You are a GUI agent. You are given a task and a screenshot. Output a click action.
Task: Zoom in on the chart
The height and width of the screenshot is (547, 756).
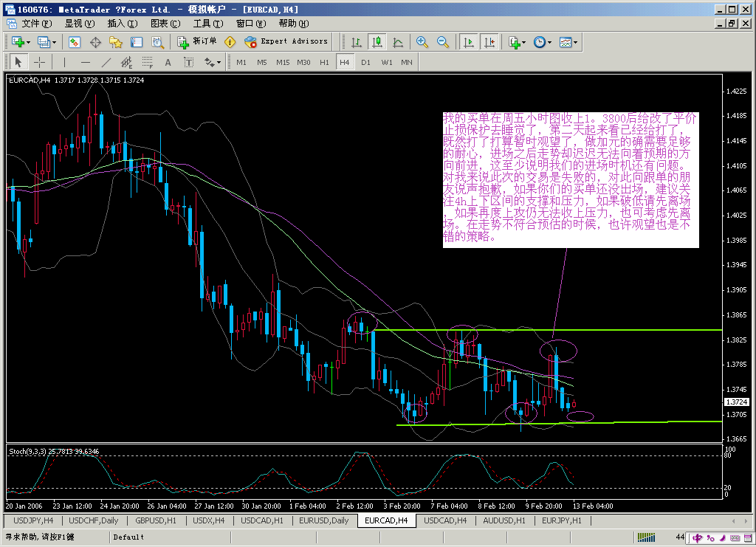(x=422, y=42)
